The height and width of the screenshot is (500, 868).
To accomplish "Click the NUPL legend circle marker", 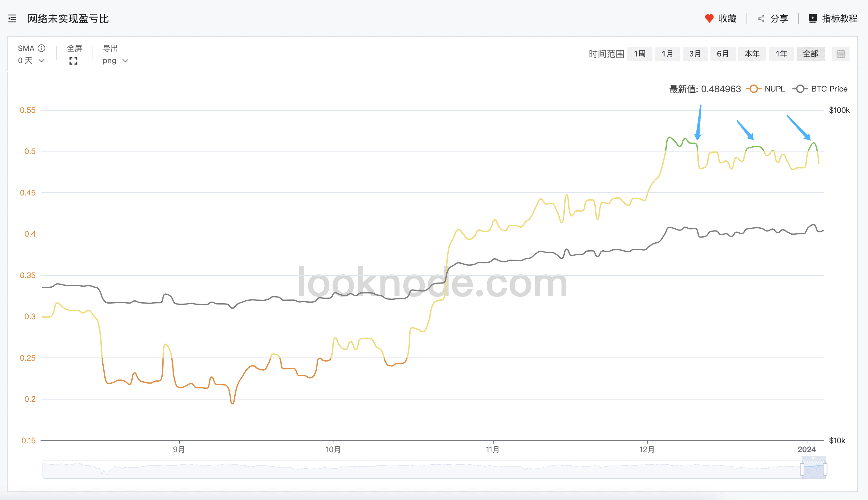I will [x=754, y=89].
